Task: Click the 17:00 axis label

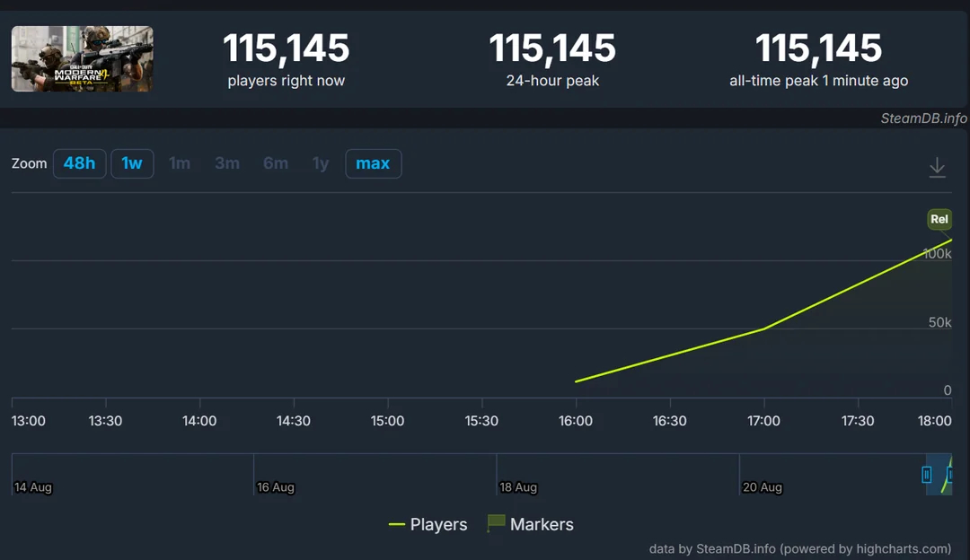Action: 763,421
